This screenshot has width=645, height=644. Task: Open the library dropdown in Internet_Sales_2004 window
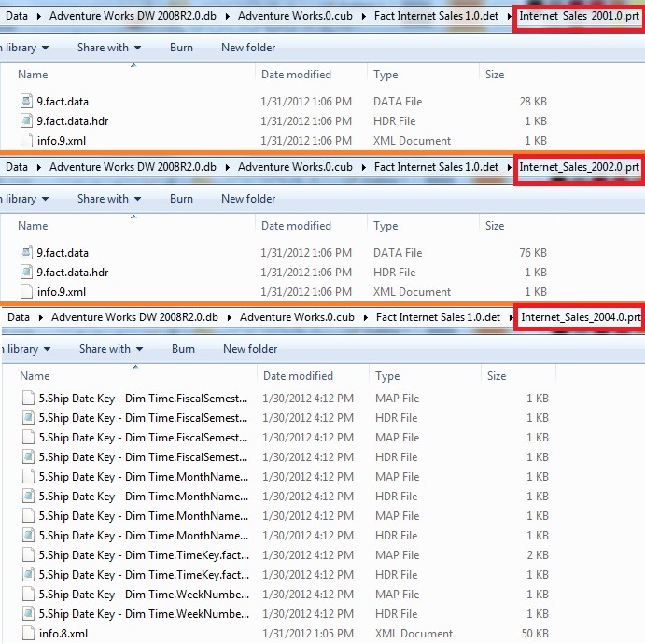tap(26, 350)
